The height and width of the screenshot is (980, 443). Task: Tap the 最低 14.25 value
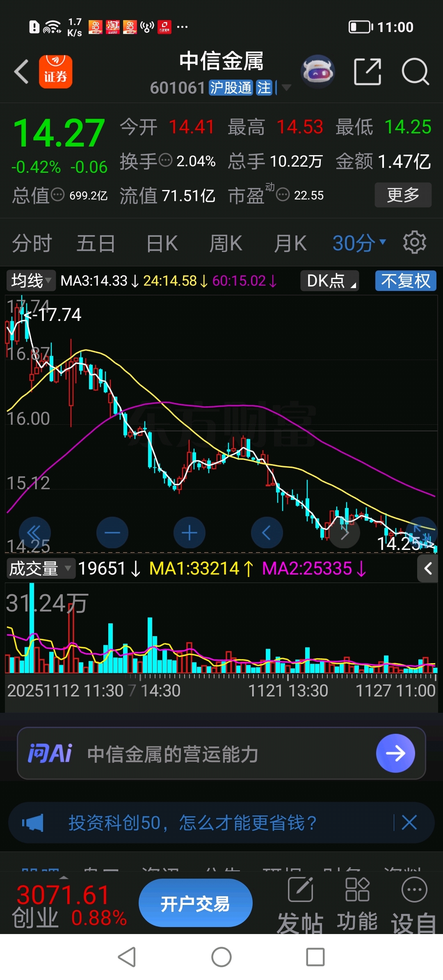coord(408,127)
